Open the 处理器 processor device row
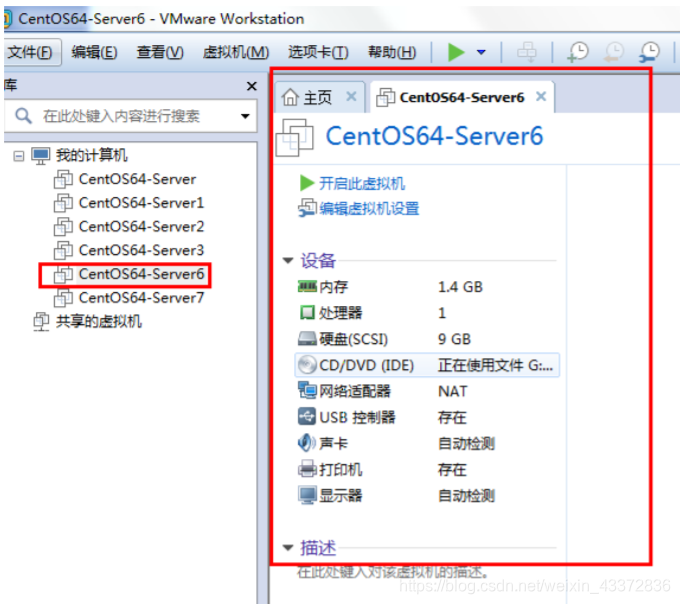This screenshot has height=604, width=680. pos(427,313)
